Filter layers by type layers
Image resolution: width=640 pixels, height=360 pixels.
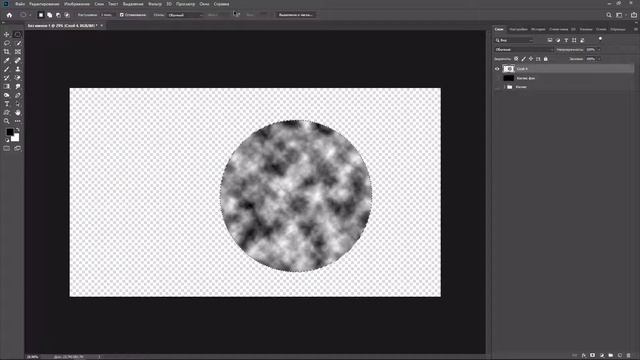566,40
